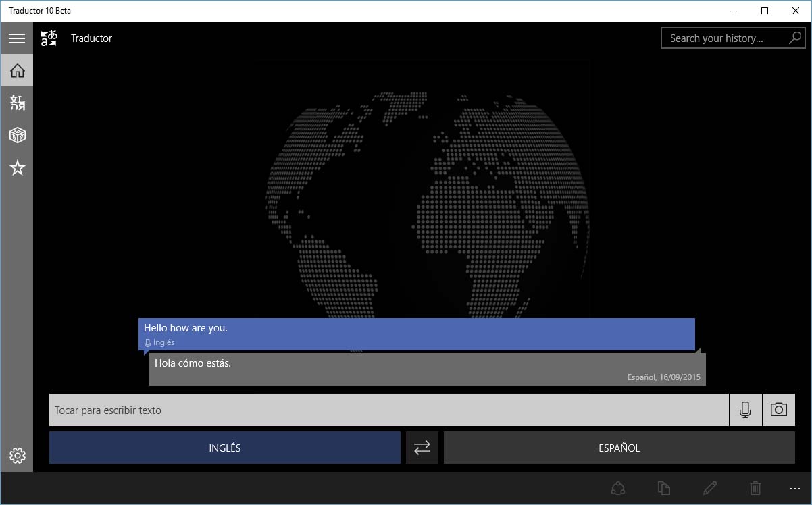Swap the Inglés and Español languages
812x505 pixels.
click(422, 448)
